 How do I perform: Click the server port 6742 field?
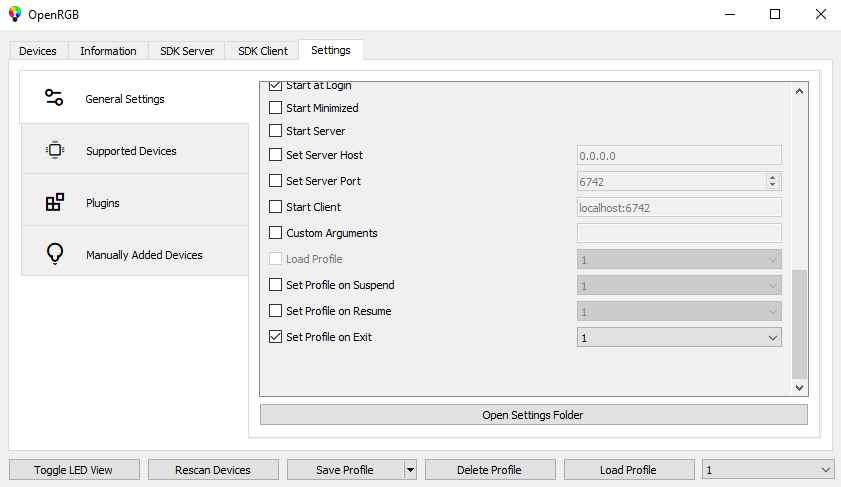(672, 182)
